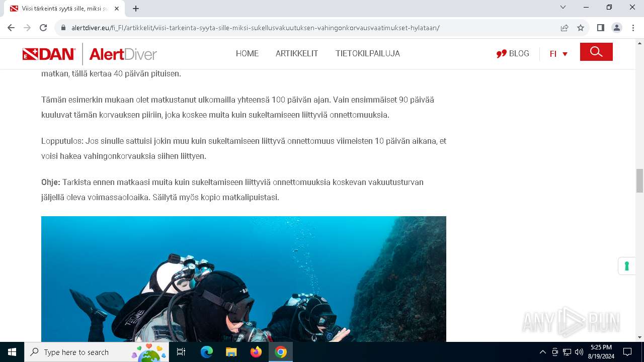
Task: Open the ARTIKKELIT menu item
Action: pos(297,53)
